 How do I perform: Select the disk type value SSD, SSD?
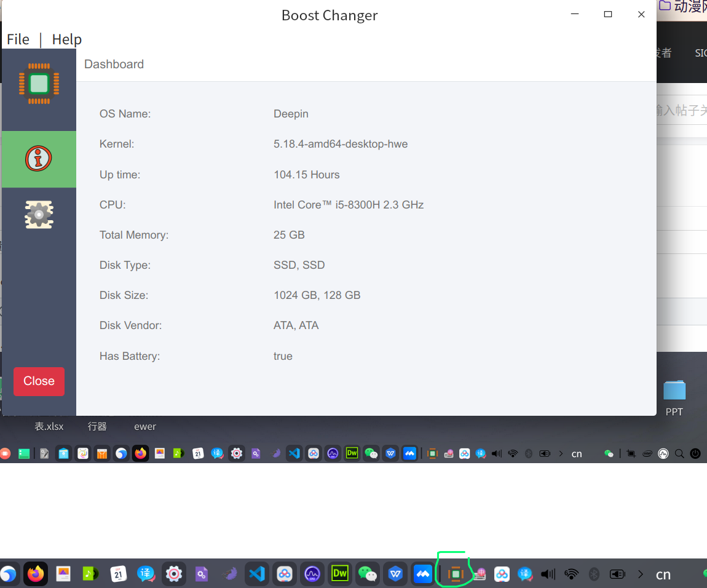point(299,265)
